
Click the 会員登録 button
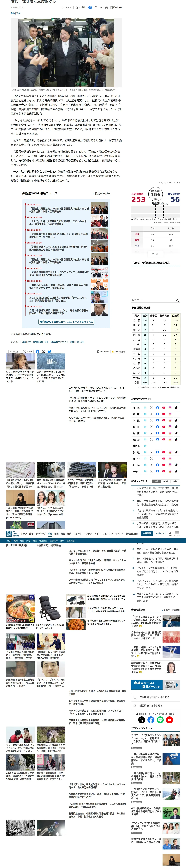tap(147, 533)
